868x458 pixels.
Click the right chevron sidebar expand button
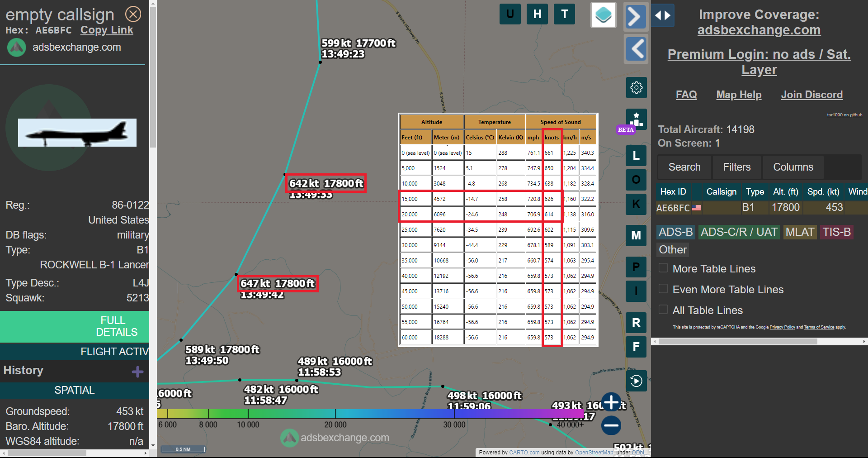[636, 17]
